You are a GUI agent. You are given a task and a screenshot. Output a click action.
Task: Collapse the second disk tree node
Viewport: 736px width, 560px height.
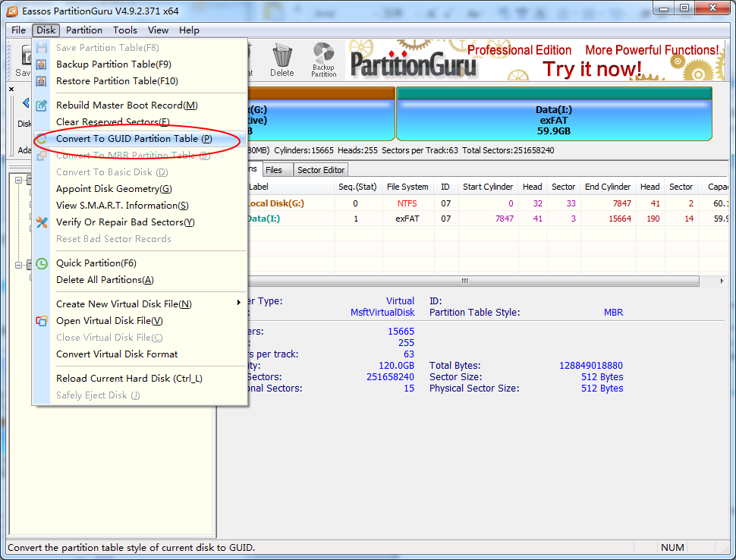point(18,266)
